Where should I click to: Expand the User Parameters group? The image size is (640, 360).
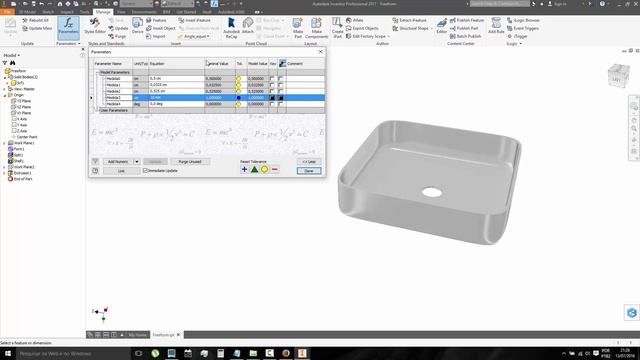tap(98, 110)
